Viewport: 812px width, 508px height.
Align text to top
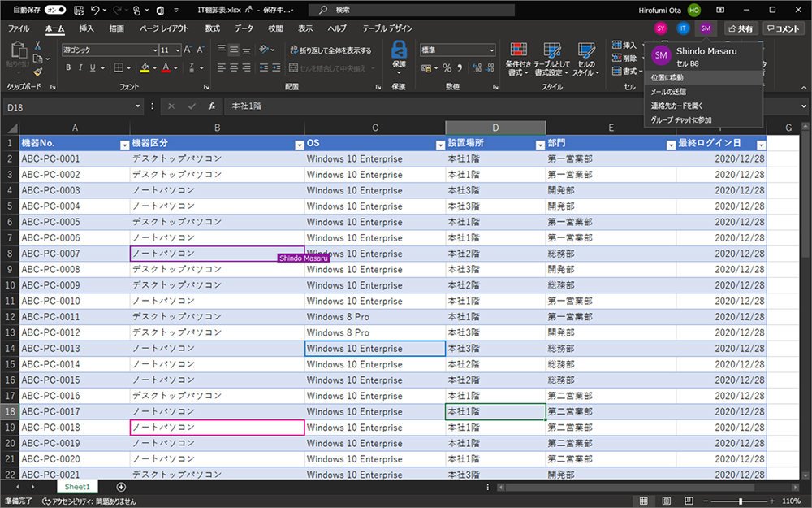pyautogui.click(x=221, y=50)
